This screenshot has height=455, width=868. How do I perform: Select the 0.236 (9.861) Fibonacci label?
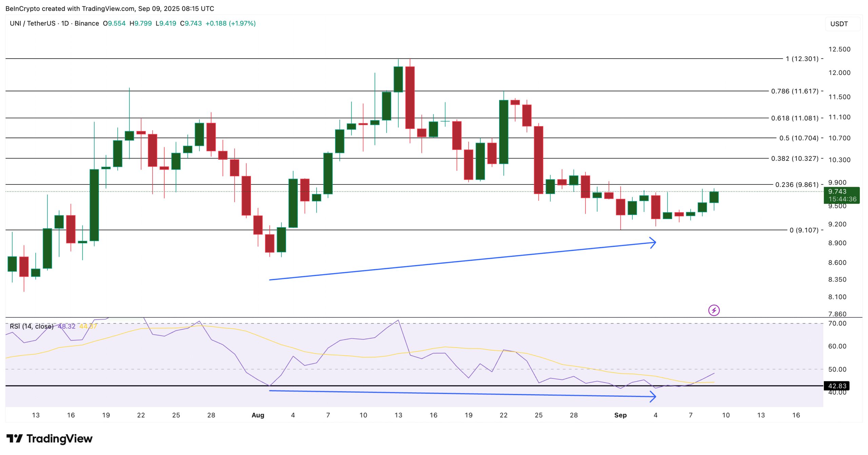coord(796,184)
